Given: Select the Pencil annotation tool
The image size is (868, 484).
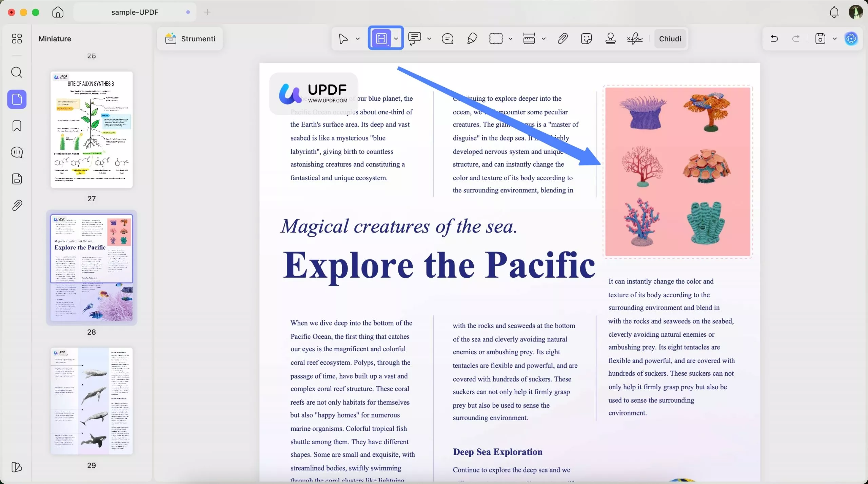Looking at the screenshot, I should (x=471, y=38).
